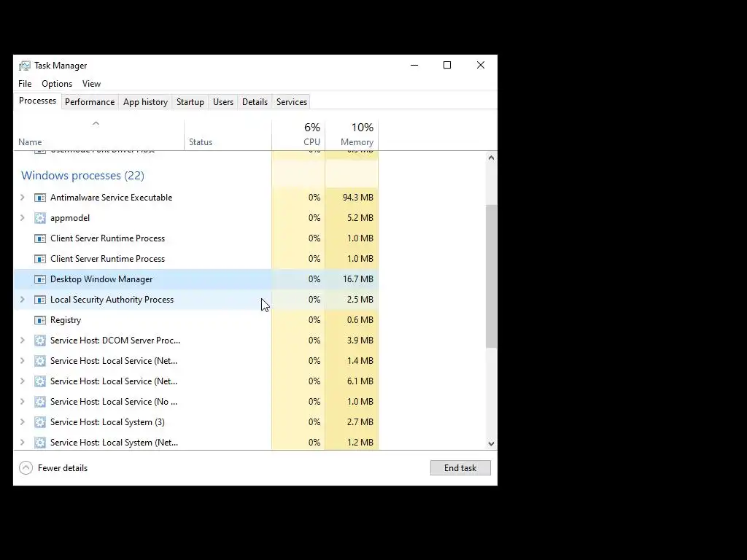This screenshot has width=747, height=560.
Task: Click the Antimalware Service Executable process icon
Action: pyautogui.click(x=40, y=198)
